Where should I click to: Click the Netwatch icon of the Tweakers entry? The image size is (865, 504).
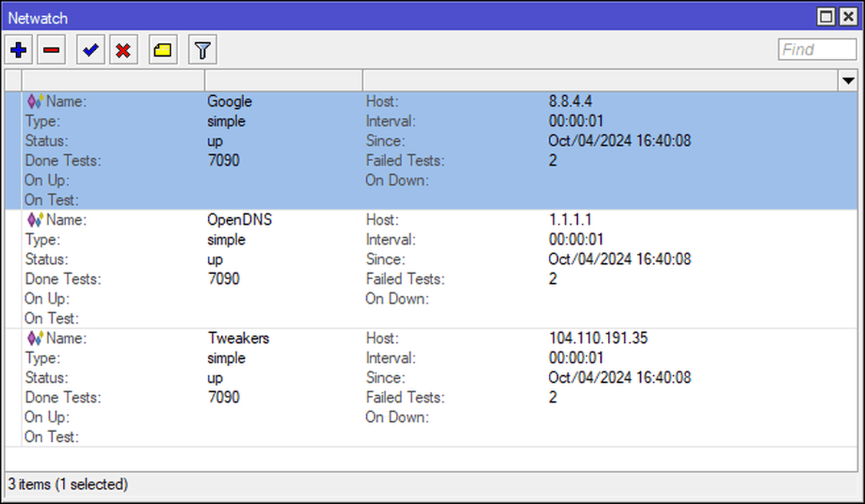(35, 338)
